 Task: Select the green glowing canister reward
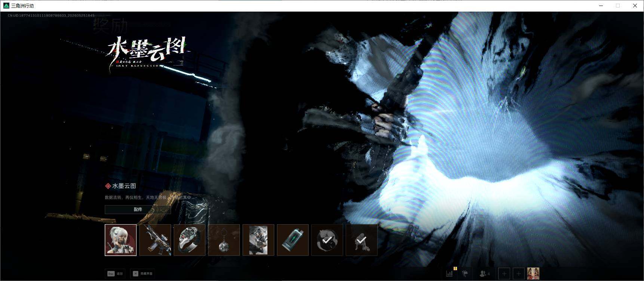click(x=293, y=240)
